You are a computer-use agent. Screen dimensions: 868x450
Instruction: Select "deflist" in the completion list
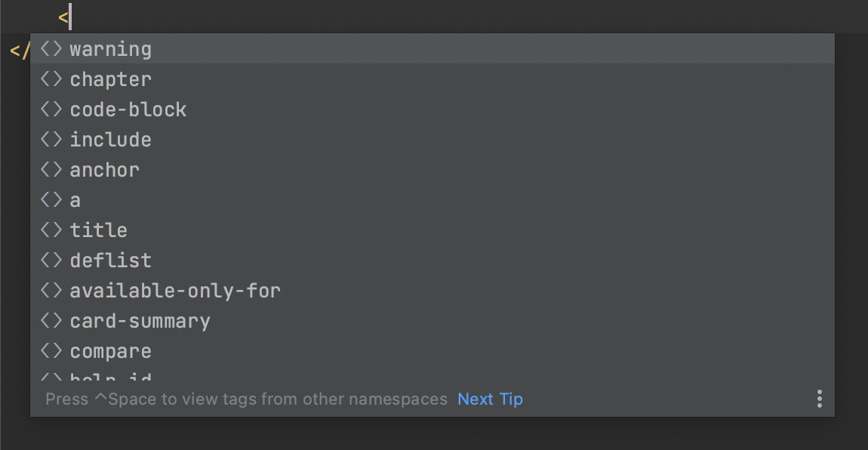(110, 260)
